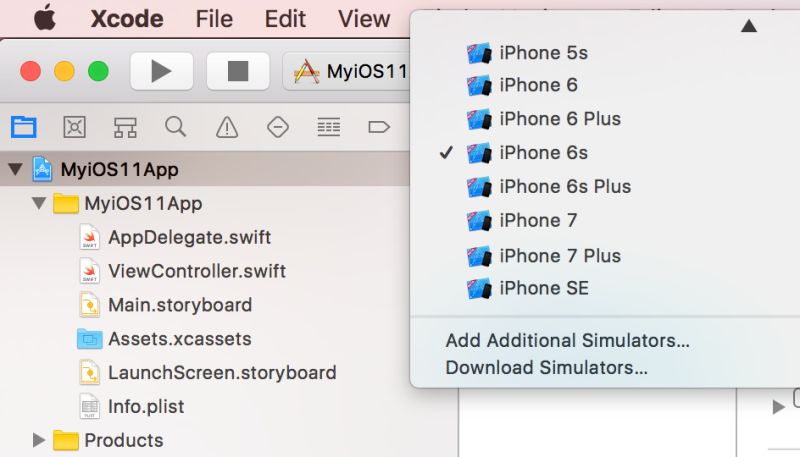Click the red close window button
The width and height of the screenshot is (800, 457).
click(31, 71)
